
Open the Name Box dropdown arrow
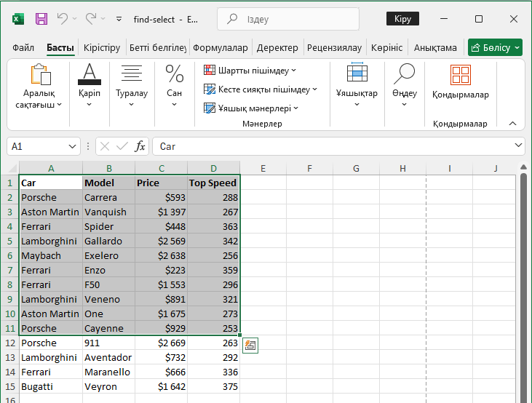[x=72, y=146]
